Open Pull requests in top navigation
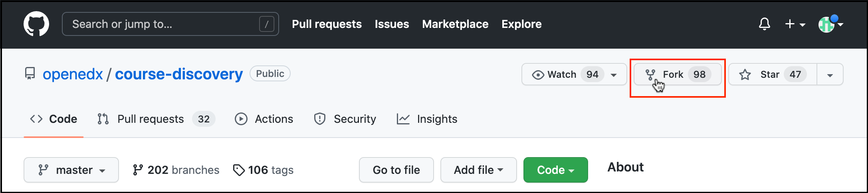 (327, 24)
